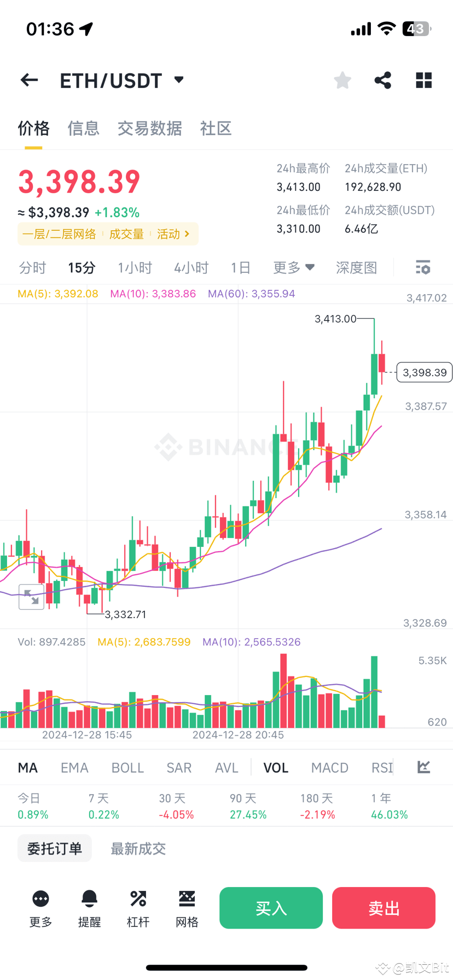Open the grid layout icon top right
The image size is (453, 980).
(423, 80)
